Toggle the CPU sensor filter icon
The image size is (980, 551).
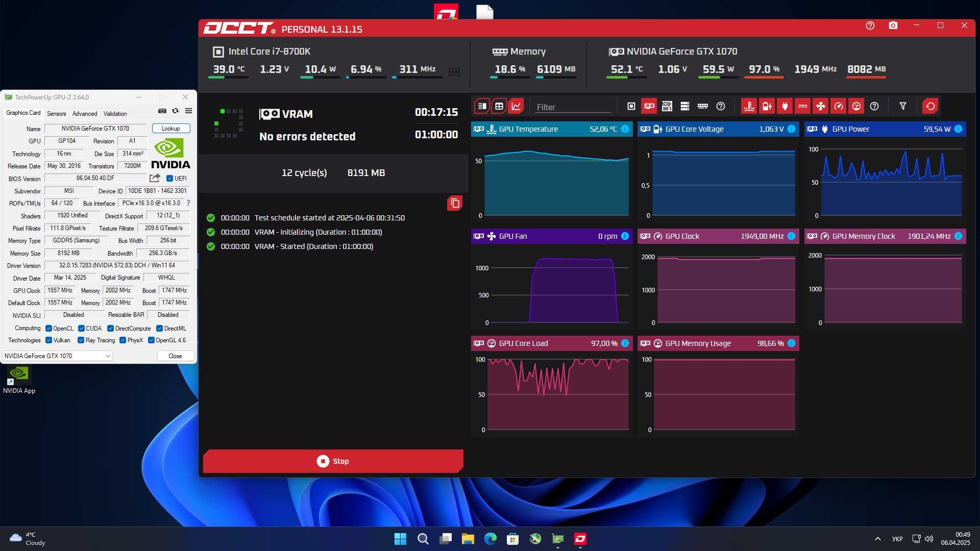click(x=631, y=106)
